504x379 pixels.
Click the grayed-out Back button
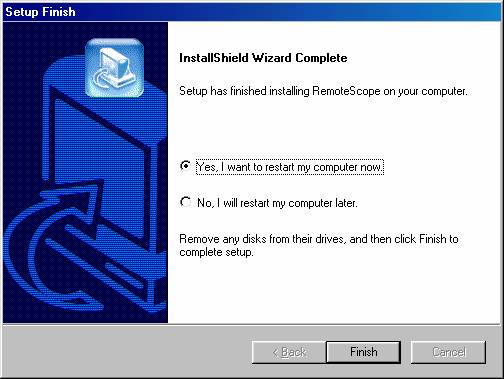pos(289,352)
